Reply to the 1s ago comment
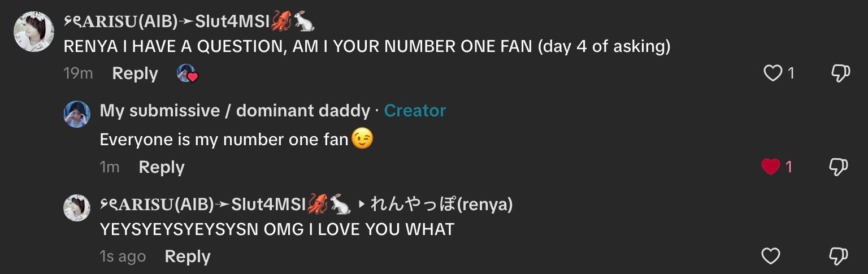The height and width of the screenshot is (274, 868). point(188,256)
